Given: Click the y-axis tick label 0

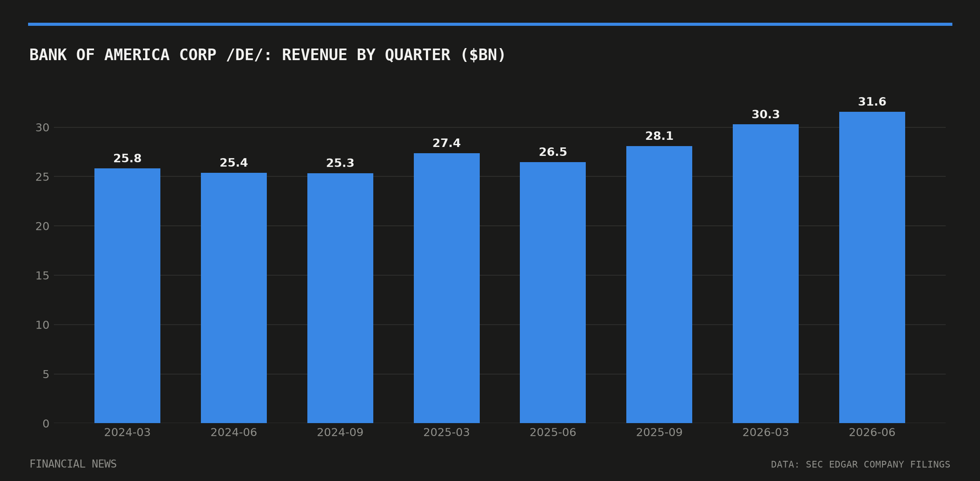Looking at the screenshot, I should click(x=46, y=424).
